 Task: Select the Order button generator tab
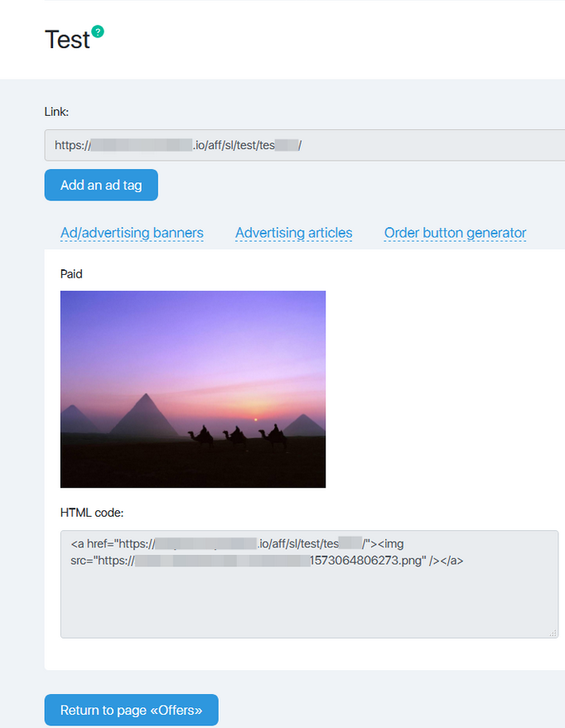(455, 233)
